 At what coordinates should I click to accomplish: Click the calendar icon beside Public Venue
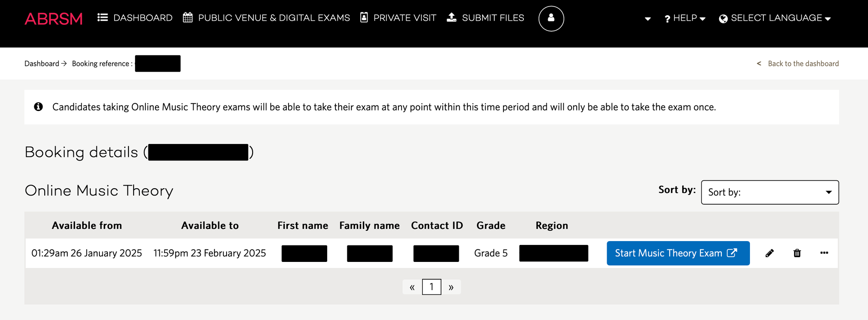point(187,18)
